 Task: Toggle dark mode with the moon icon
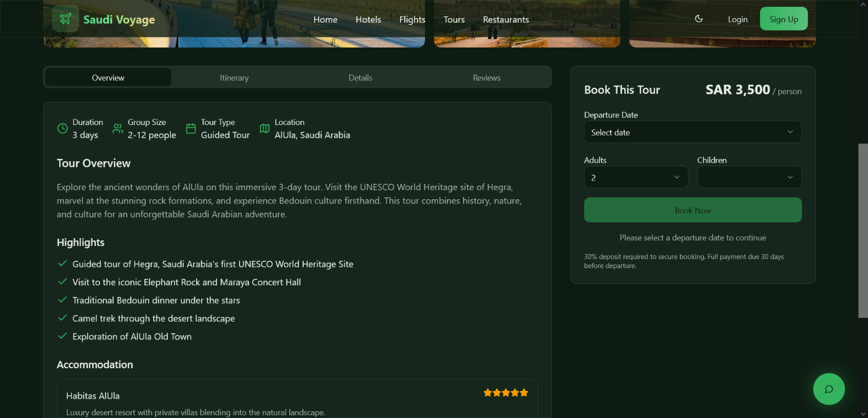[698, 19]
